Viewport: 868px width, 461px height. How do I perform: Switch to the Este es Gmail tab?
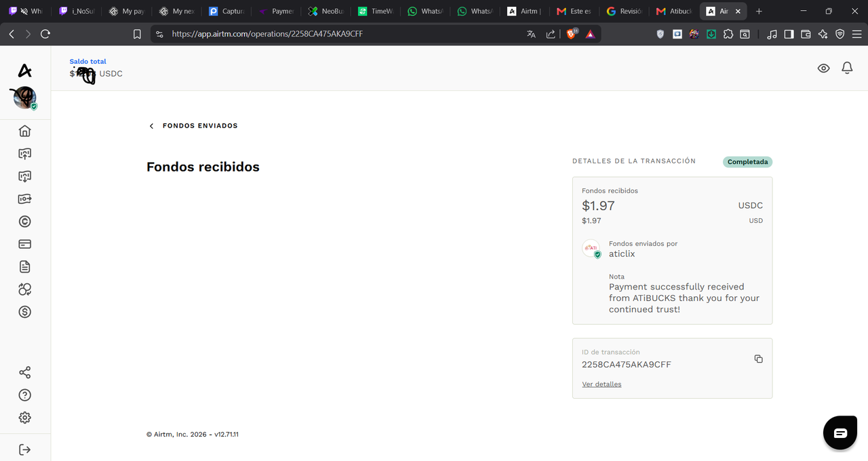[575, 12]
